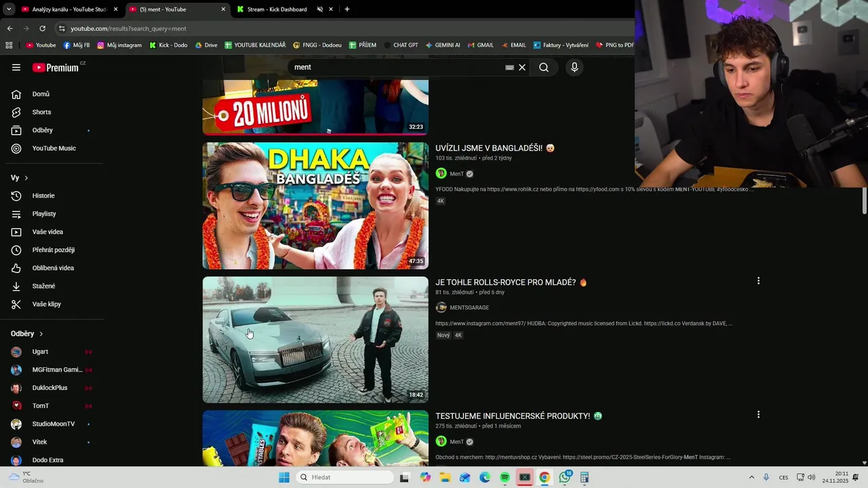
Task: Click the Dhaka Bangladéš video thumbnail
Action: [315, 206]
